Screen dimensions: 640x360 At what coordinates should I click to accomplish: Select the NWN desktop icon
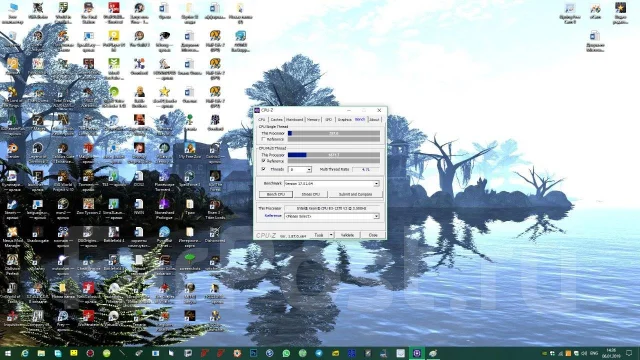tap(139, 207)
